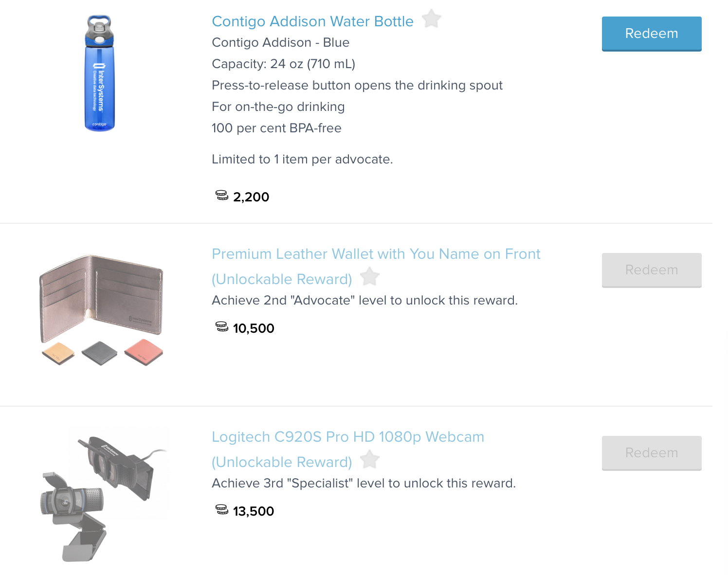Redeem the Contigo Addison Water Bottle
Screen dimensions: 728x575
651,34
